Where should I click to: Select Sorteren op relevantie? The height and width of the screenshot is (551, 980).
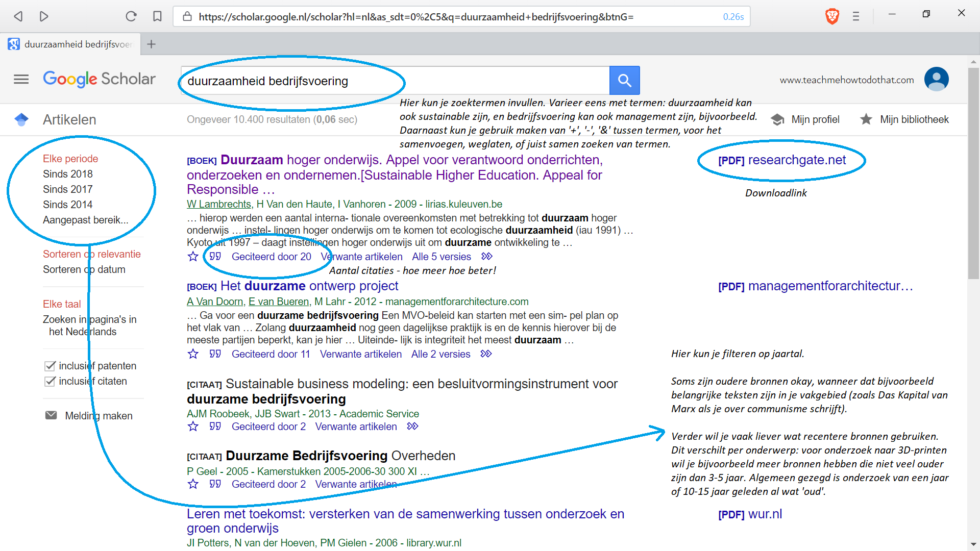[92, 254]
